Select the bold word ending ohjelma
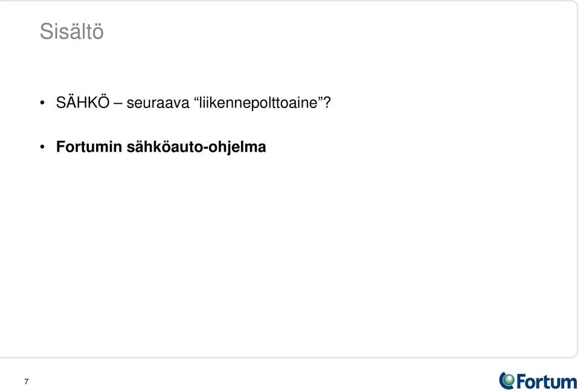Screen dimensions: 580x392 237,147
